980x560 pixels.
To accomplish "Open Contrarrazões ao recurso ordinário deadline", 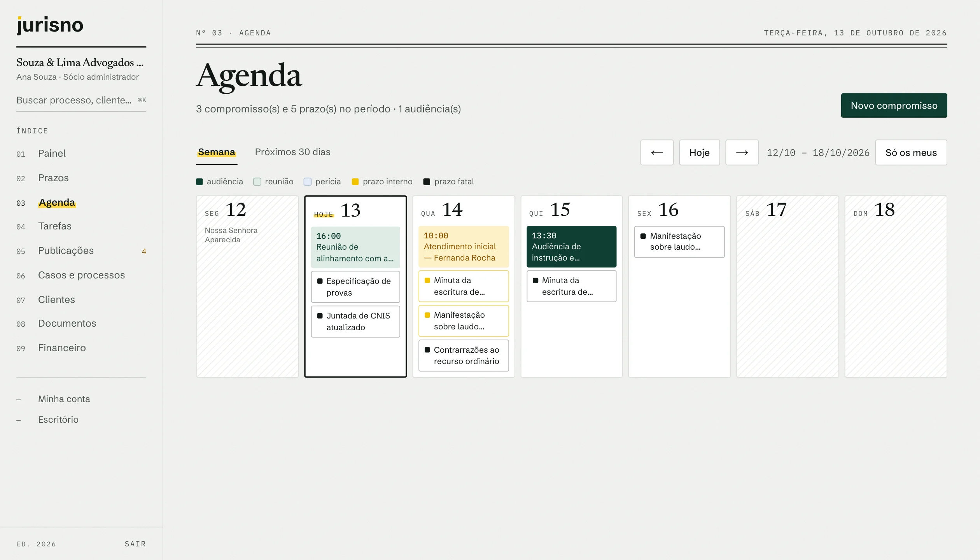I will 463,355.
